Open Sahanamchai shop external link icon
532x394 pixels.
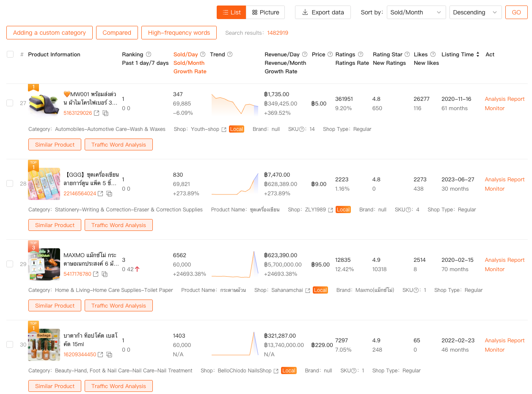[x=308, y=290]
